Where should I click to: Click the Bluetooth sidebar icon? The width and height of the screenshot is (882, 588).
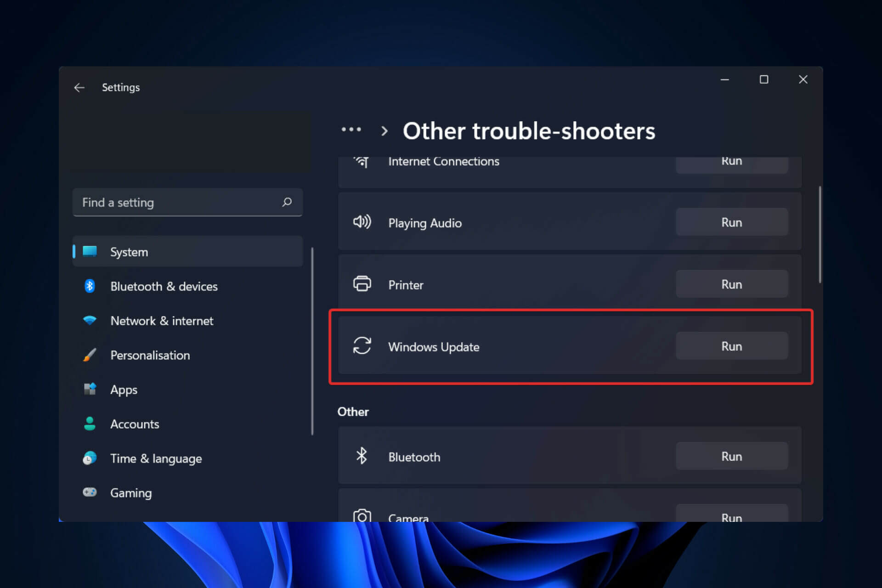(x=90, y=286)
